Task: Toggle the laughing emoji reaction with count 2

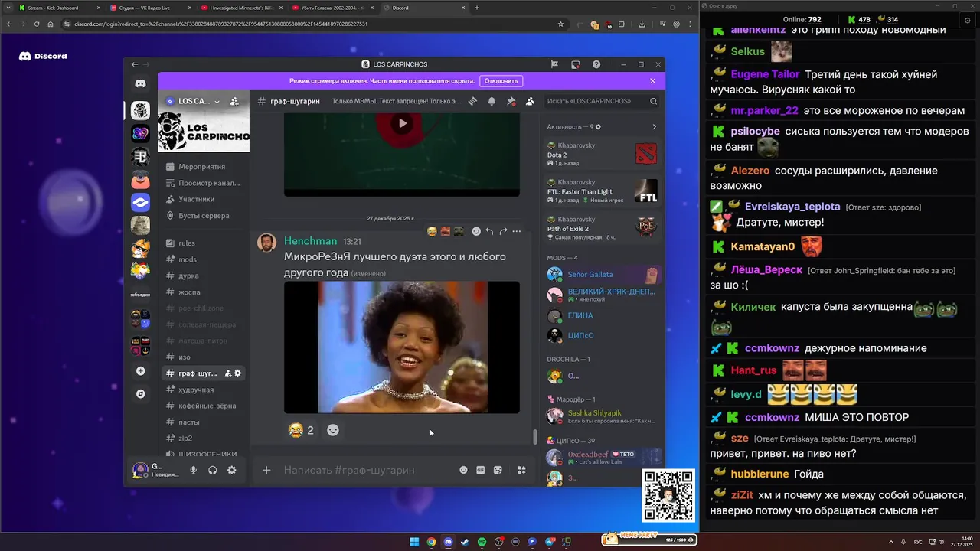Action: pos(301,430)
